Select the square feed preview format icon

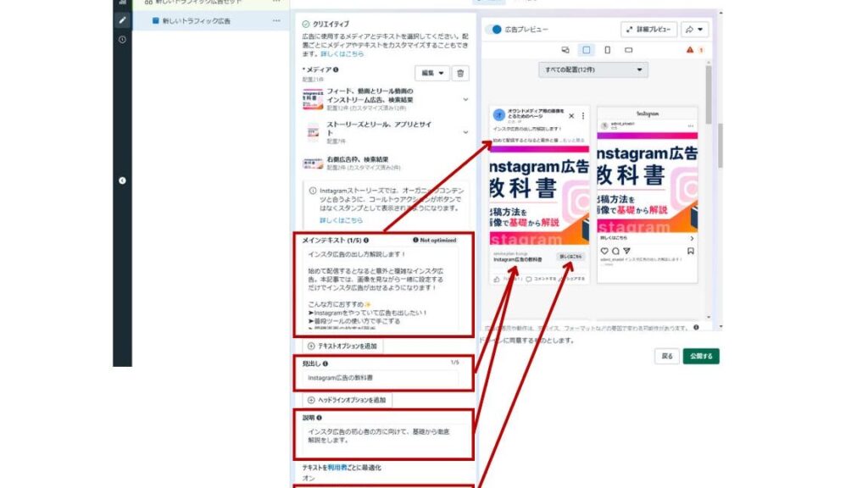pyautogui.click(x=586, y=50)
